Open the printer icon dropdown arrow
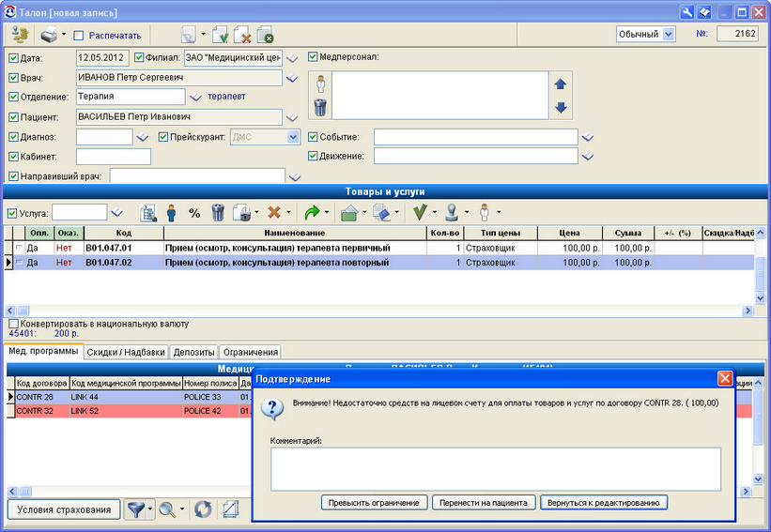 pyautogui.click(x=64, y=35)
